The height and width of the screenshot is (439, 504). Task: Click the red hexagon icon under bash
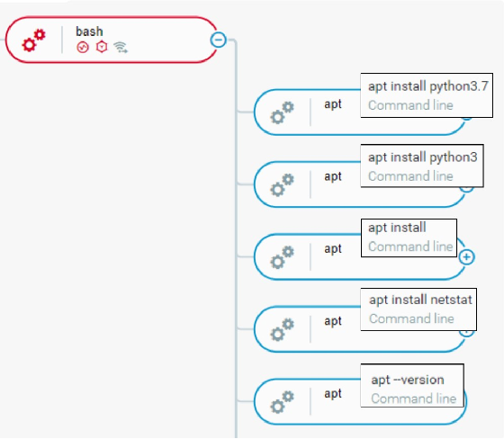(x=102, y=47)
